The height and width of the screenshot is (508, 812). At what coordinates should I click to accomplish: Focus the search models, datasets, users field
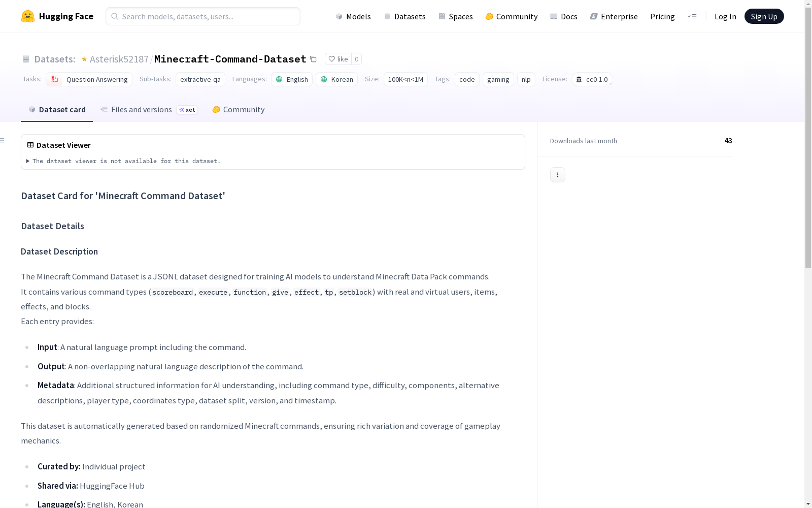coord(203,16)
